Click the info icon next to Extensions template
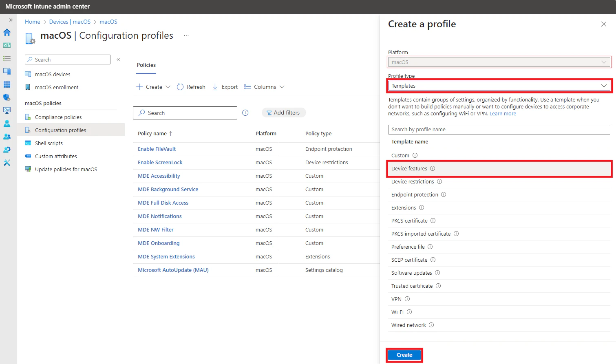The height and width of the screenshot is (364, 616). (422, 207)
